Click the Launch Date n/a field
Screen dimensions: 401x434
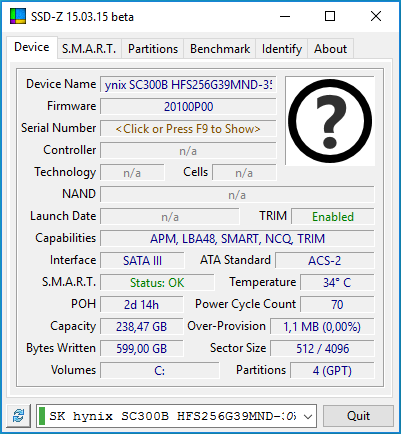[170, 217]
